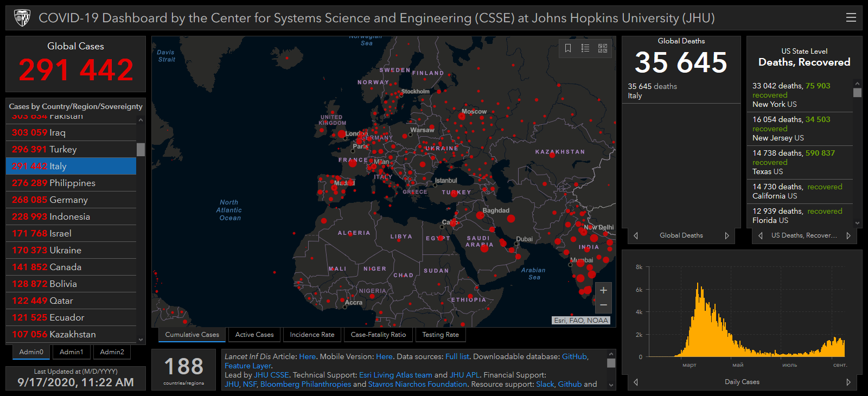868x396 pixels.
Task: Select the Admin1 tab
Action: point(72,352)
